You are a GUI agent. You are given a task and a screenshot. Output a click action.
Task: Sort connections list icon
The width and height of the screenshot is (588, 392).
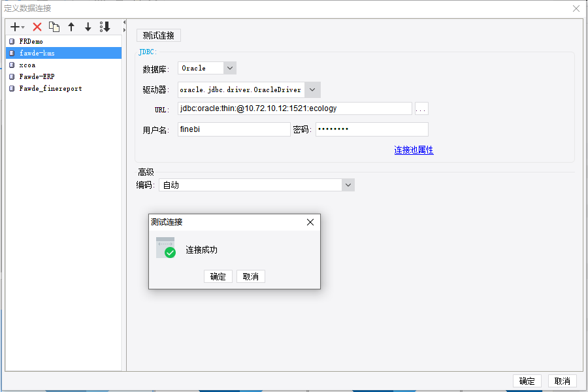tap(105, 27)
